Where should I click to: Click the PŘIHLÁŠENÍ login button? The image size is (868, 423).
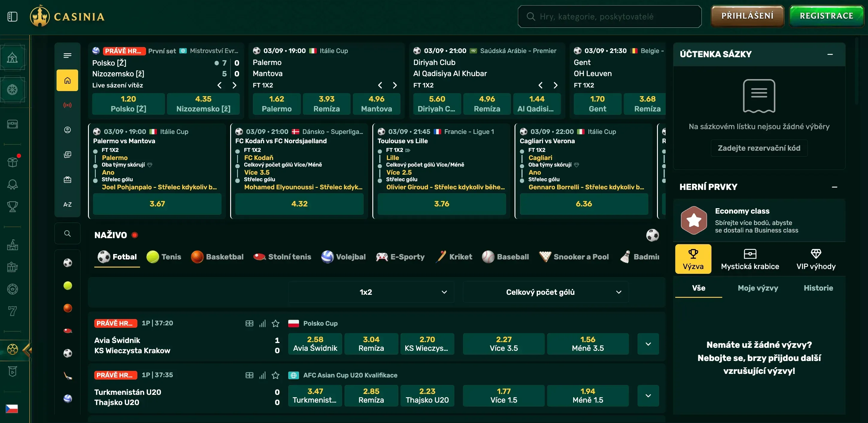[747, 16]
